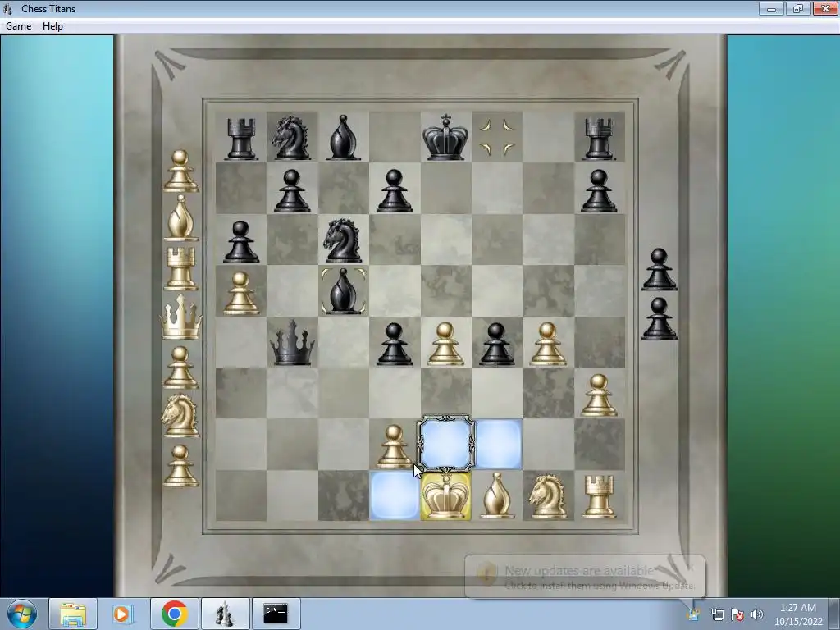Switch to Chess Titans taskbar button
This screenshot has height=630, width=840.
click(x=225, y=614)
